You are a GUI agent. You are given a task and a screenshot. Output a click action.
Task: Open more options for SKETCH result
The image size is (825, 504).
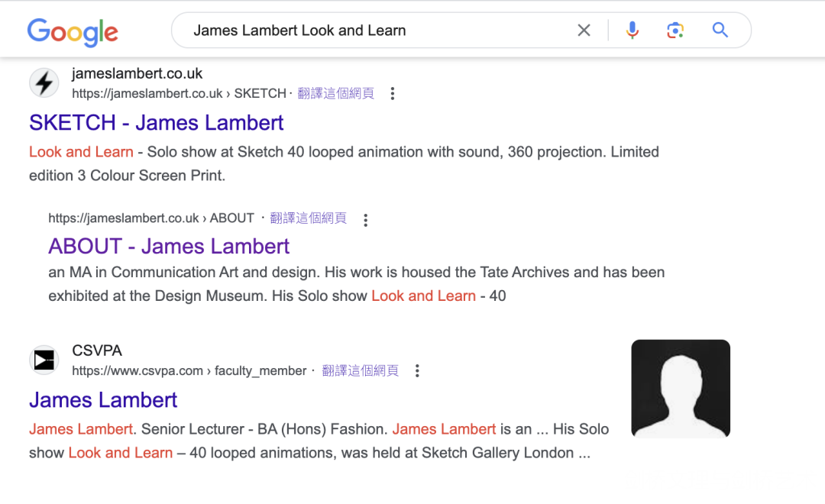393,94
